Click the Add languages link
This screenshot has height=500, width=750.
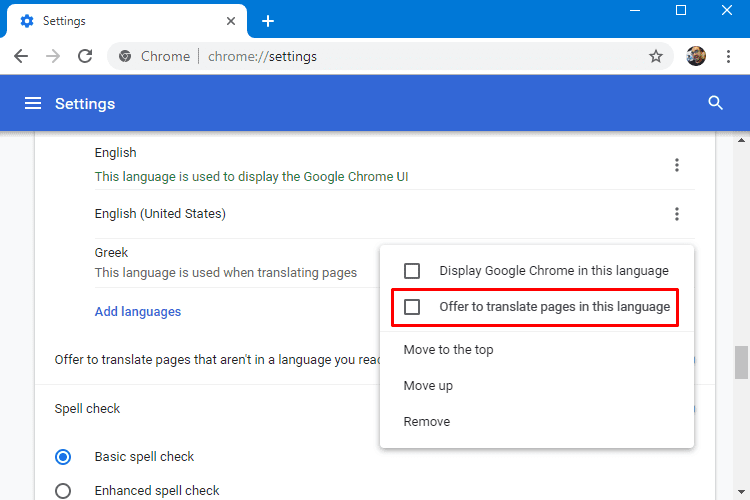click(x=138, y=312)
